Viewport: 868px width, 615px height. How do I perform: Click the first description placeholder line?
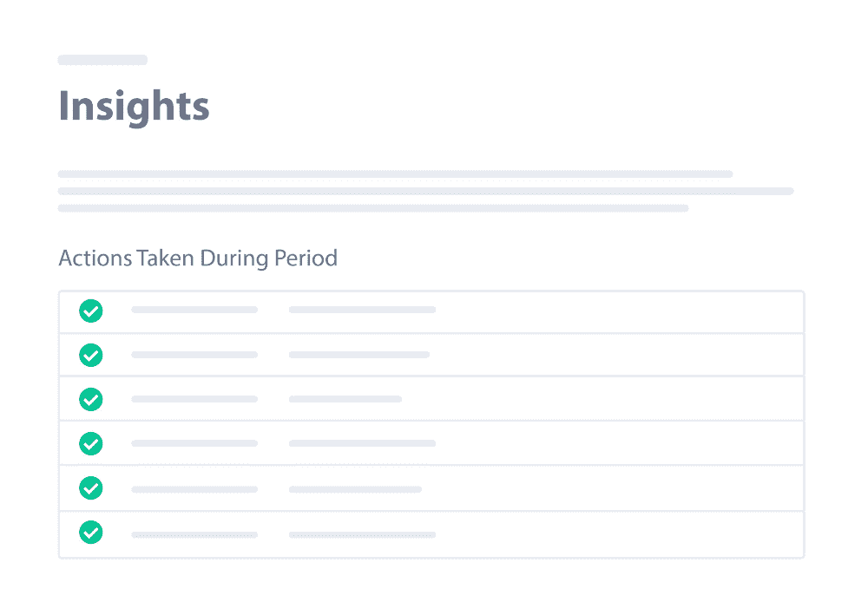395,174
